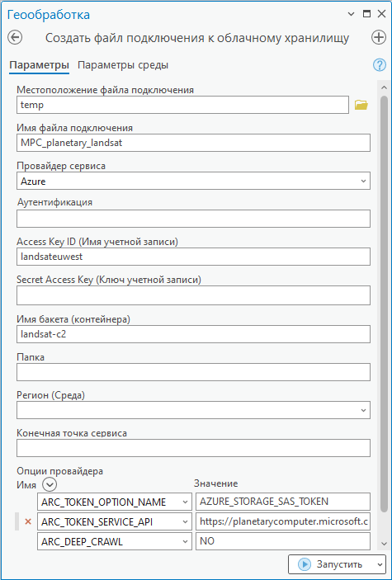The height and width of the screenshot is (580, 392).
Task: Remove ARC_TOKEN_SERVICE_API row with red X
Action: pyautogui.click(x=27, y=522)
